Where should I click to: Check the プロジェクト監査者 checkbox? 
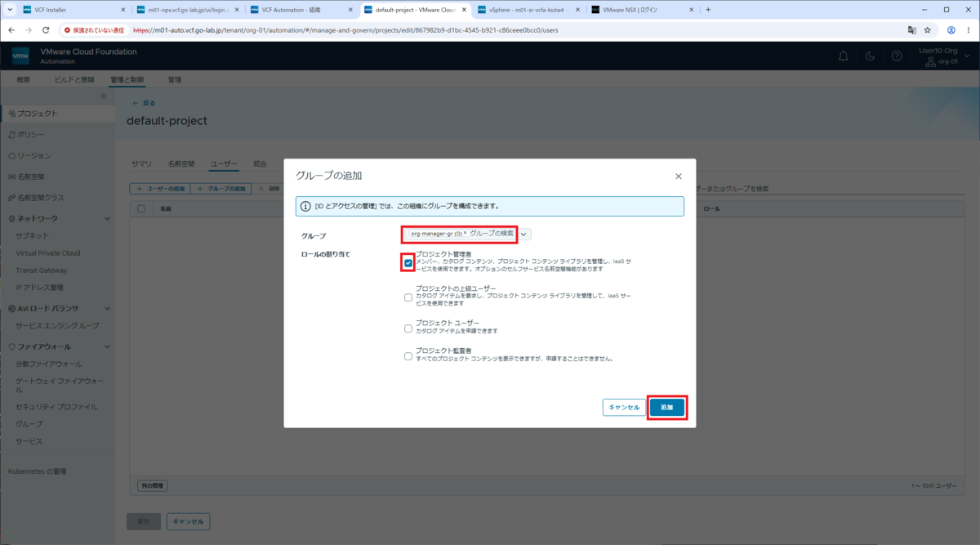[x=408, y=356]
